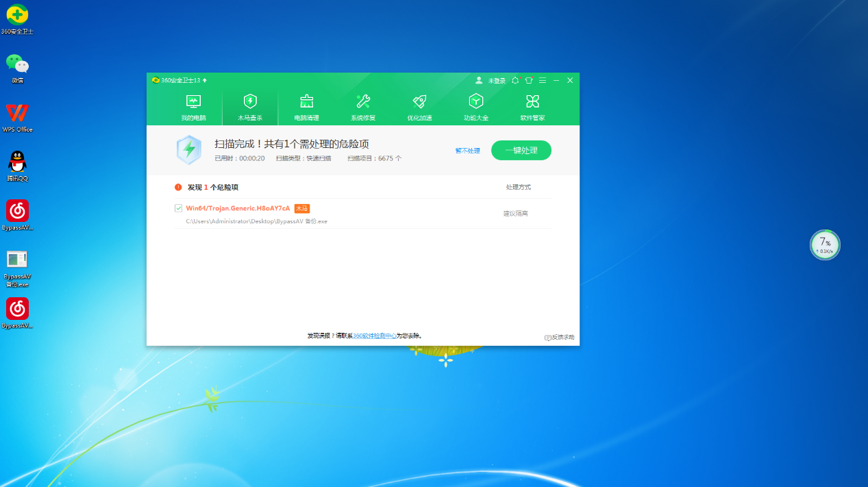Open the 功能大全 tab
Image resolution: width=868 pixels, height=487 pixels.
point(476,108)
